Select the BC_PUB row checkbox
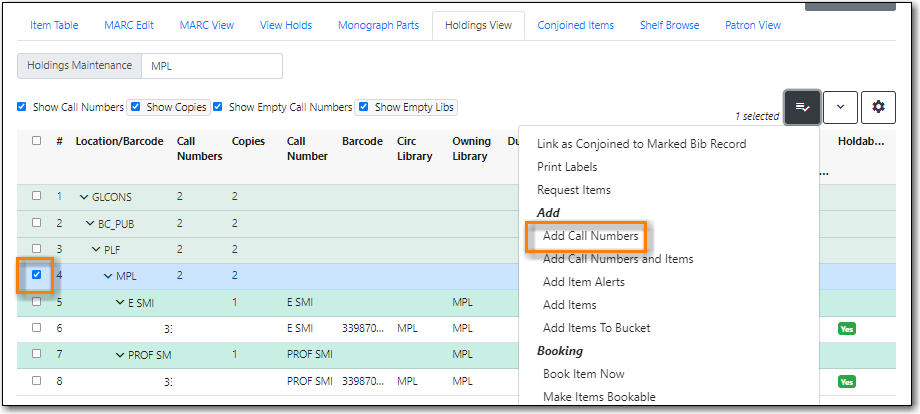Screen dimensions: 920x414 (x=36, y=222)
